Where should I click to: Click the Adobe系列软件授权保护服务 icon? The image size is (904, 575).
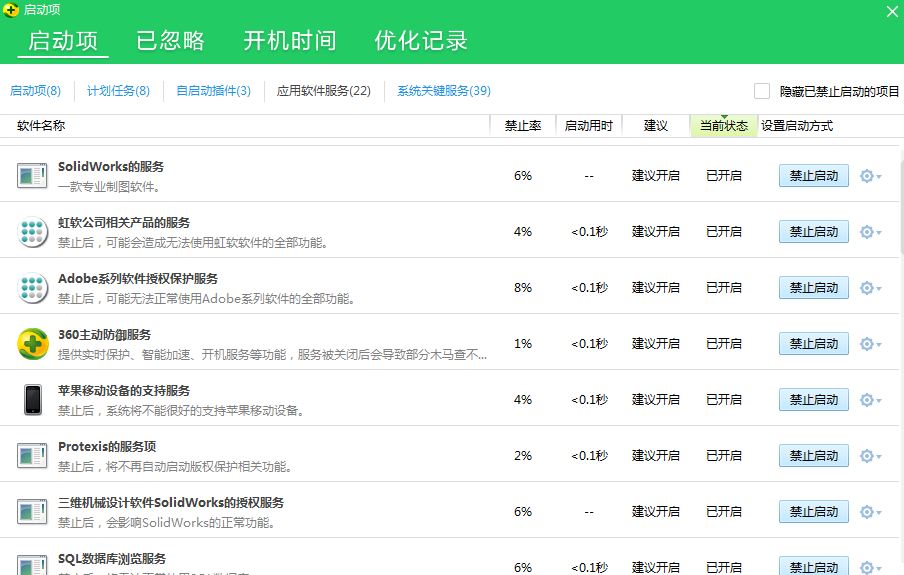[x=32, y=288]
